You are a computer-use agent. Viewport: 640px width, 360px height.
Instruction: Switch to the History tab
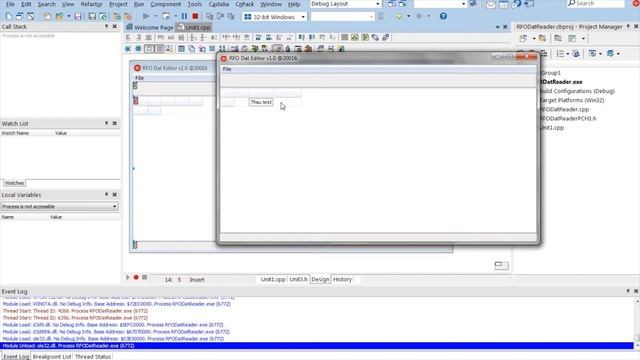342,280
